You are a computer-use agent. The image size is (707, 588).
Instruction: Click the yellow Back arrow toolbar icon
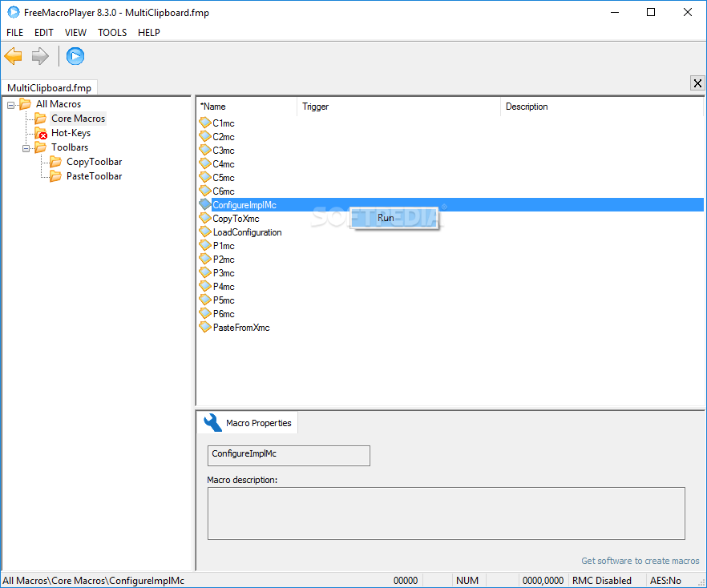pyautogui.click(x=13, y=56)
